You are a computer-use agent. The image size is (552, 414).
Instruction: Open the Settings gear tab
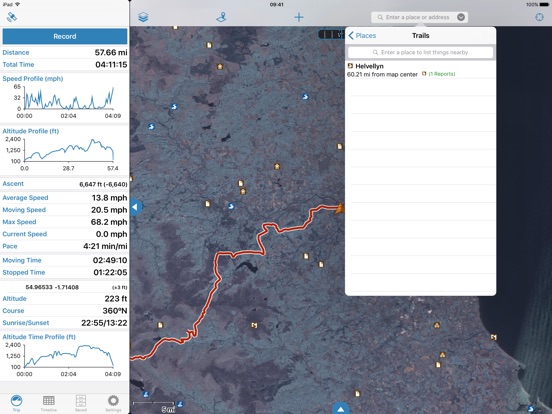[113, 403]
